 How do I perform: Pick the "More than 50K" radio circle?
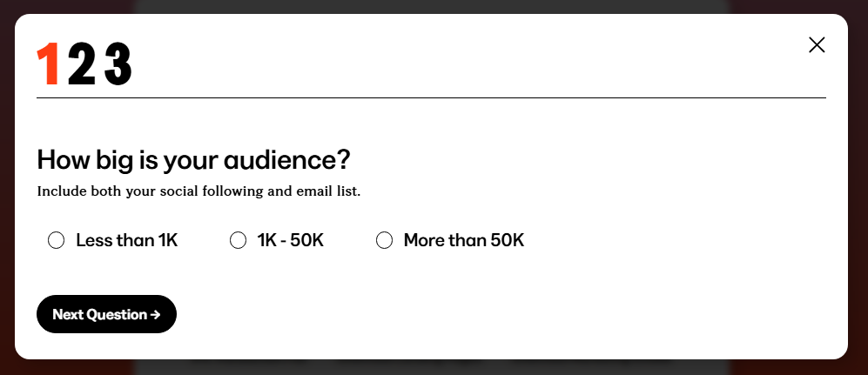tap(384, 241)
